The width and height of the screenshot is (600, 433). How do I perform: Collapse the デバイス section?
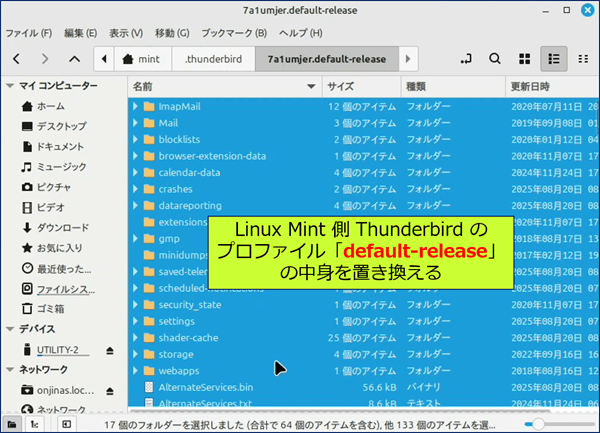click(10, 329)
